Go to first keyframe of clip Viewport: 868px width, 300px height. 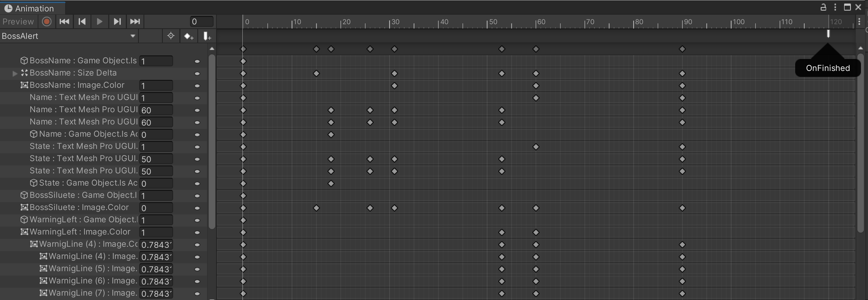[64, 21]
